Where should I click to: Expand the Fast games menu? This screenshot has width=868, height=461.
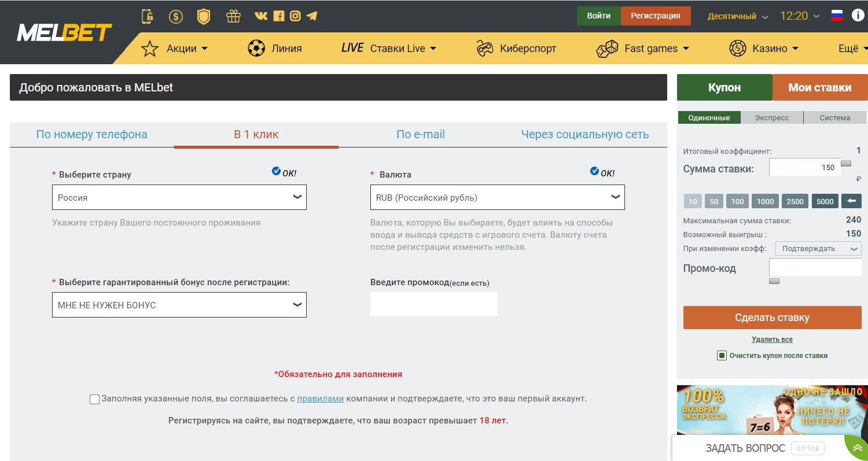pos(657,49)
